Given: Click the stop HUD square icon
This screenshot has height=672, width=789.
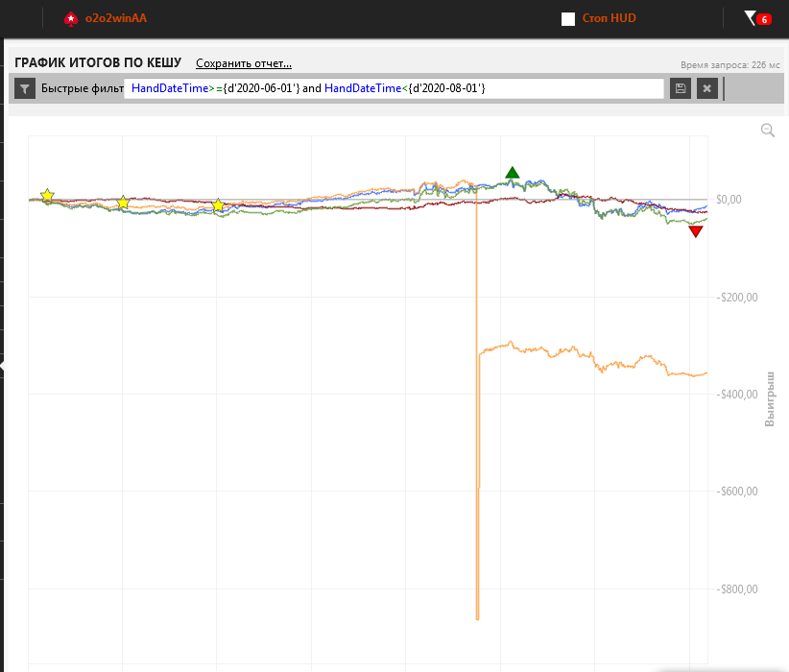Looking at the screenshot, I should pyautogui.click(x=568, y=19).
